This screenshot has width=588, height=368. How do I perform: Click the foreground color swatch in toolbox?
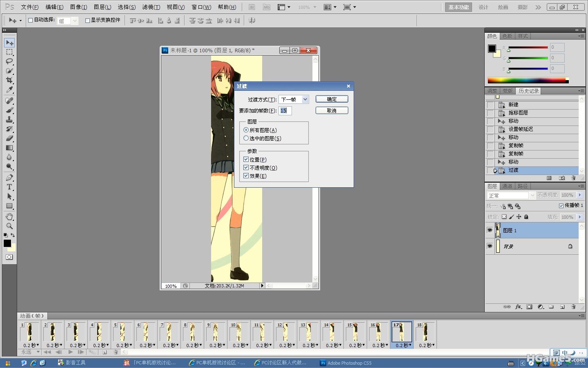[x=7, y=243]
